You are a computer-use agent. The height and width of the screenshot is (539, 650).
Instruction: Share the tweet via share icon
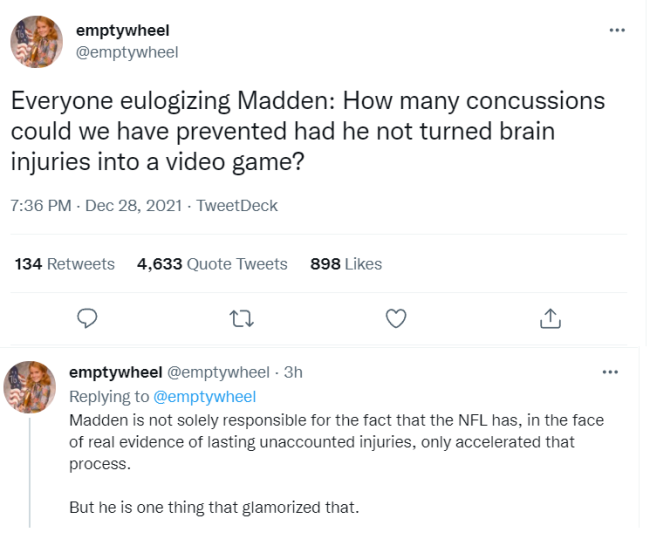(549, 317)
